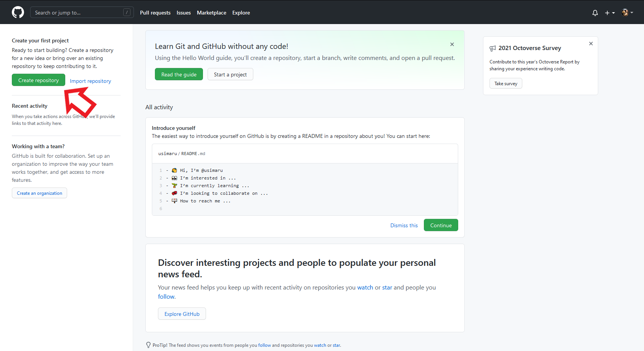This screenshot has width=644, height=351.
Task: Click the Recent activity heading
Action: [x=30, y=106]
